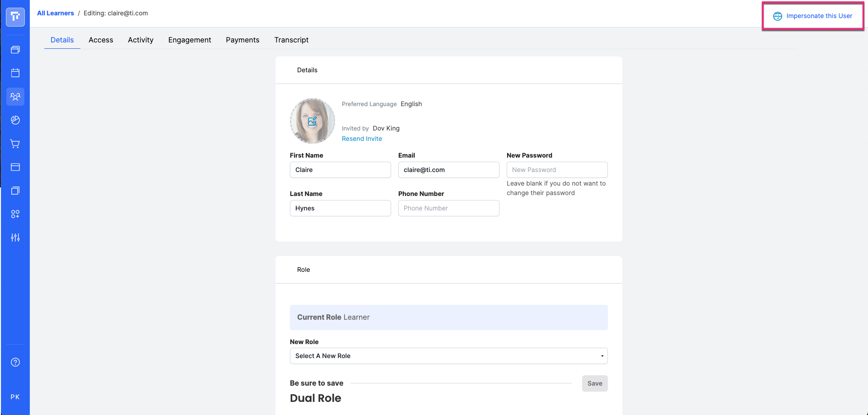Open the help question mark icon
Image resolution: width=868 pixels, height=415 pixels.
coord(15,362)
